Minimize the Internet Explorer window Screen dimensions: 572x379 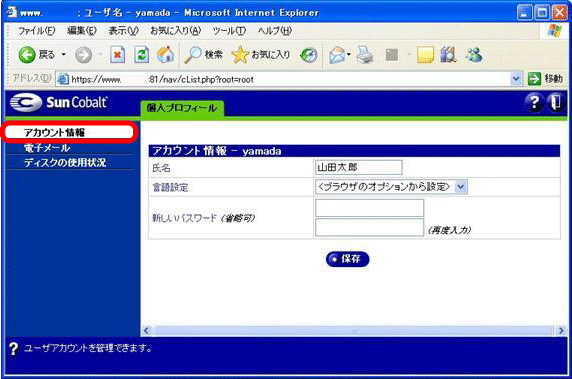[524, 13]
